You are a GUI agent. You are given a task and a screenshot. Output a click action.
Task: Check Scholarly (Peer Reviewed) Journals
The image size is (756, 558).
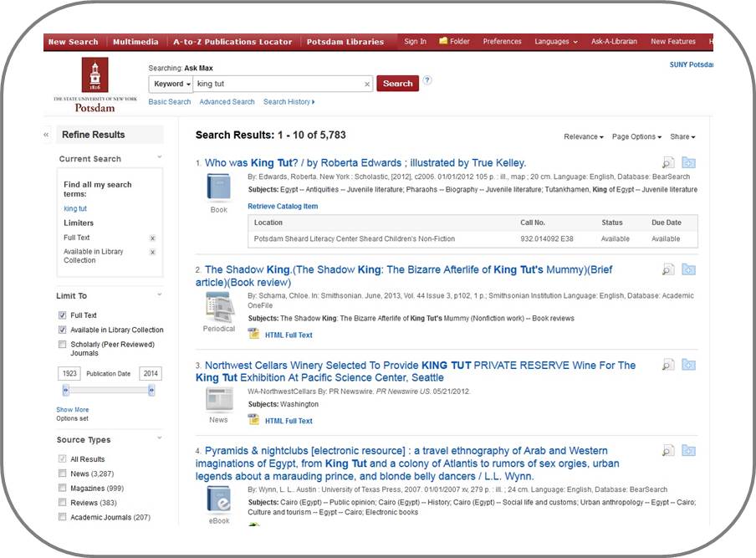click(62, 345)
